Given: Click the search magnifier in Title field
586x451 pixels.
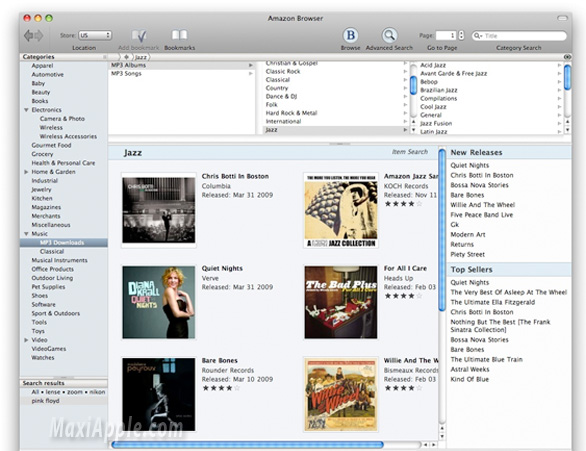Looking at the screenshot, I should click(x=478, y=36).
